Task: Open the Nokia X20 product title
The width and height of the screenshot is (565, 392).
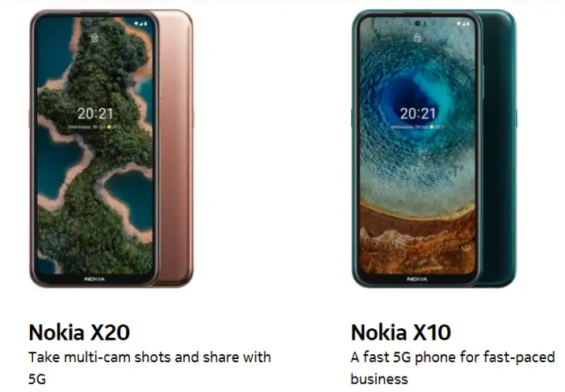Action: pyautogui.click(x=79, y=332)
